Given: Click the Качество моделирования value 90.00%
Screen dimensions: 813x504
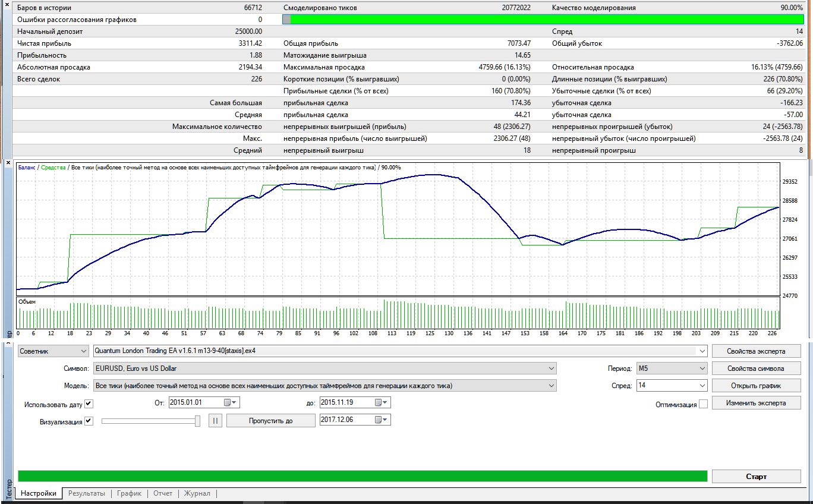Looking at the screenshot, I should [792, 8].
